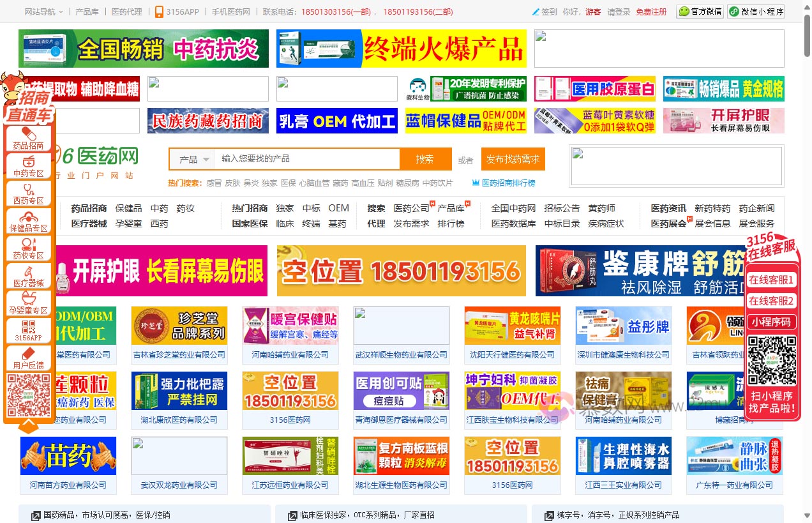Open 医疗器械 sidebar icon
Screen dimensions: 812x523
tap(29, 273)
